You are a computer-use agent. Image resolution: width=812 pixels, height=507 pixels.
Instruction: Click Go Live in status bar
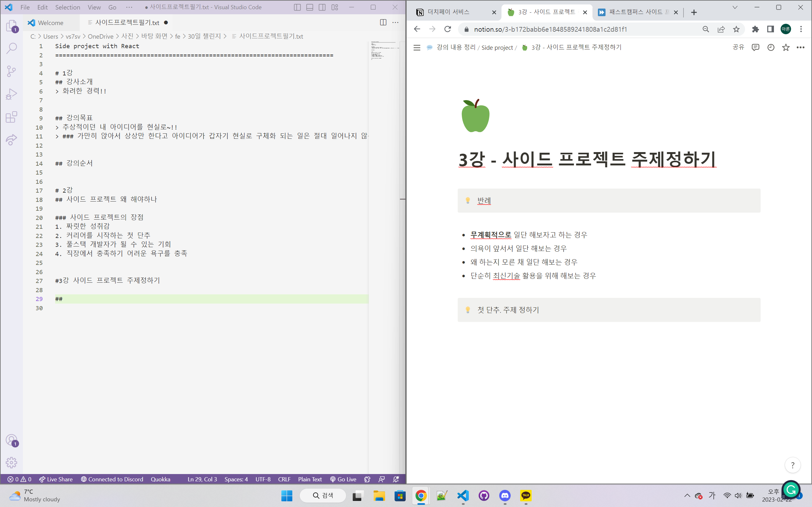tap(343, 479)
